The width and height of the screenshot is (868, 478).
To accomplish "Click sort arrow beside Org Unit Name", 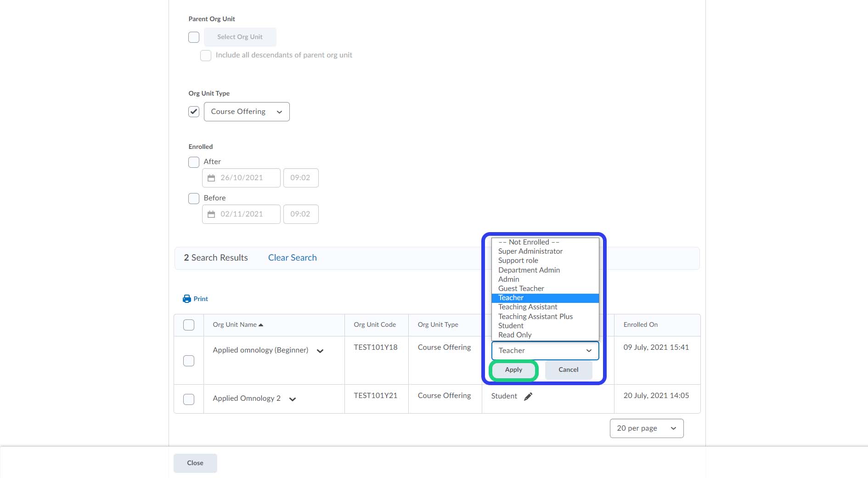I will pyautogui.click(x=261, y=325).
